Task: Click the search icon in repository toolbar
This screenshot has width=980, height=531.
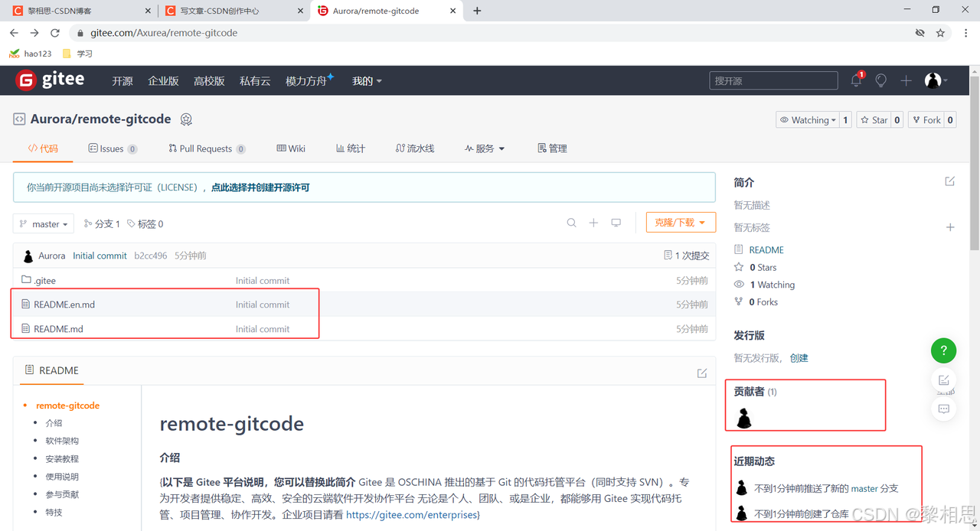Action: [571, 223]
